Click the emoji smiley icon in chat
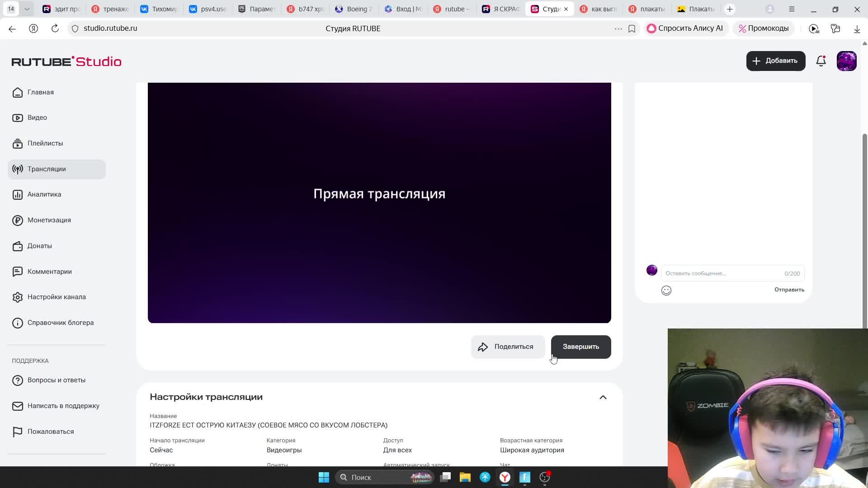This screenshot has height=488, width=868. coord(666,291)
